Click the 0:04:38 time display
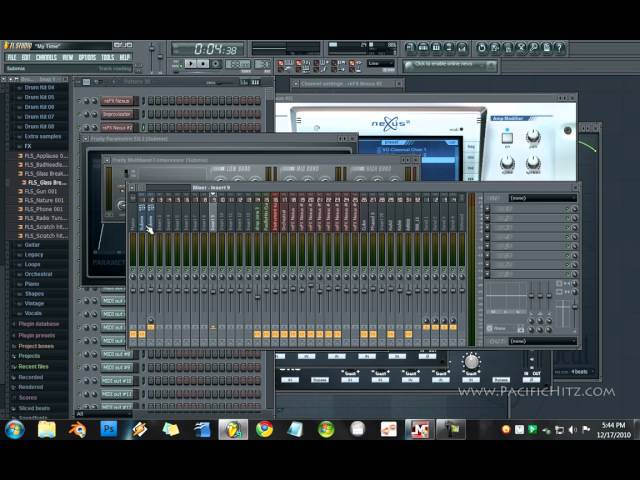Screen dimensions: 640x480 208,49
